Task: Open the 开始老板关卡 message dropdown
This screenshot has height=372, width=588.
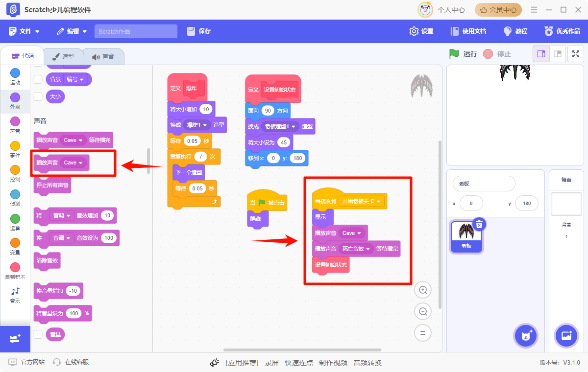Action: (x=363, y=201)
